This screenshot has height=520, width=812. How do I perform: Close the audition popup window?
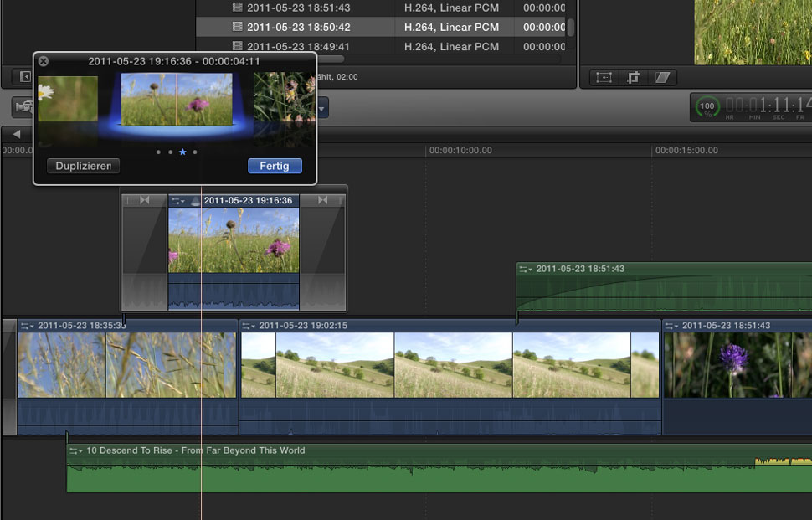(44, 61)
